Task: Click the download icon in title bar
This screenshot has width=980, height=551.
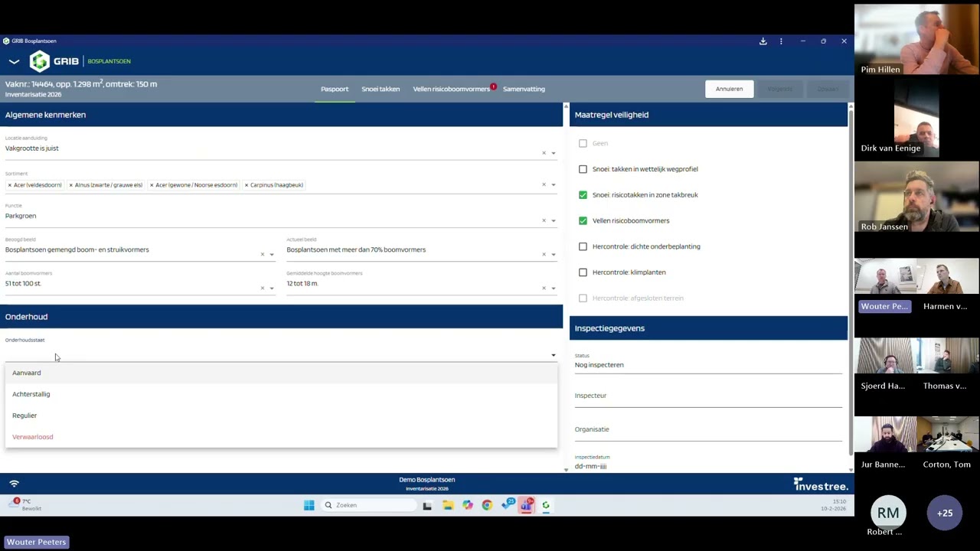Action: [x=763, y=41]
